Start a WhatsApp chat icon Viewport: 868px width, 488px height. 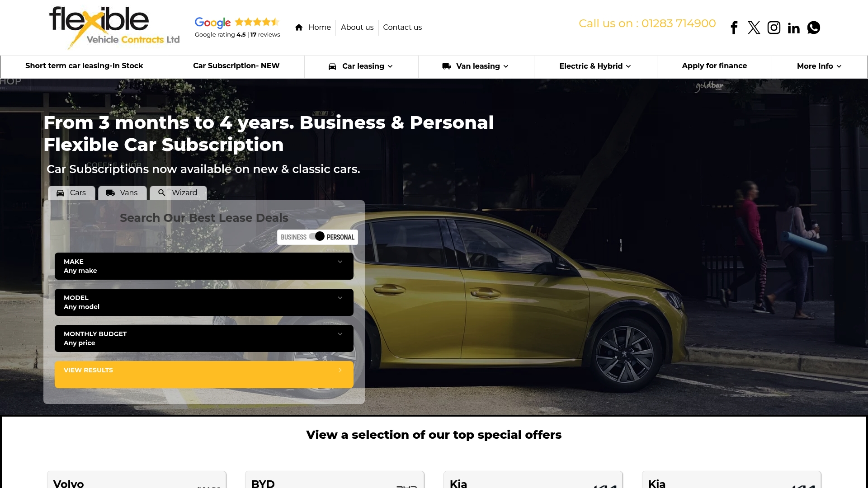(814, 28)
